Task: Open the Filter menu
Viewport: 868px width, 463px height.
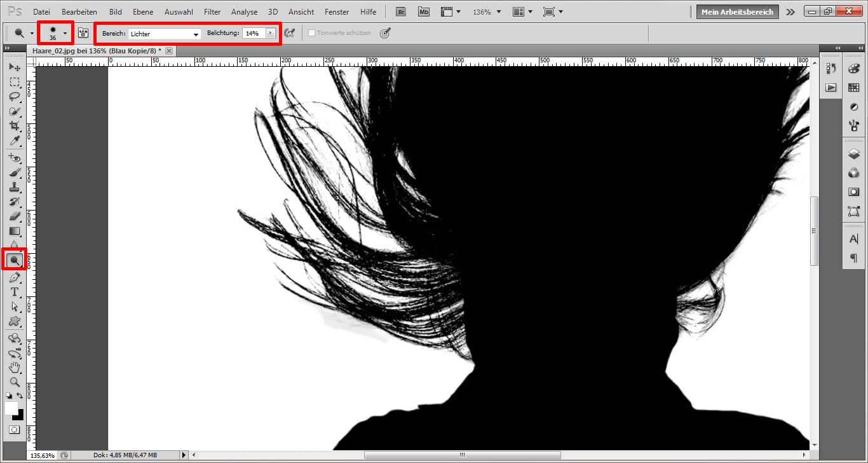Action: (x=212, y=11)
